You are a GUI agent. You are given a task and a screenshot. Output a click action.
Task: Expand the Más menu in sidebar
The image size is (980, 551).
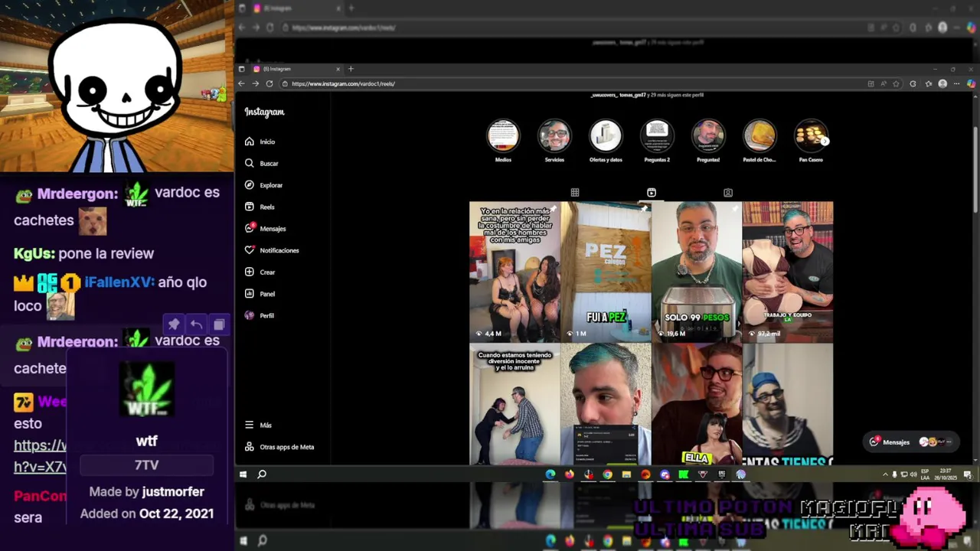point(258,425)
